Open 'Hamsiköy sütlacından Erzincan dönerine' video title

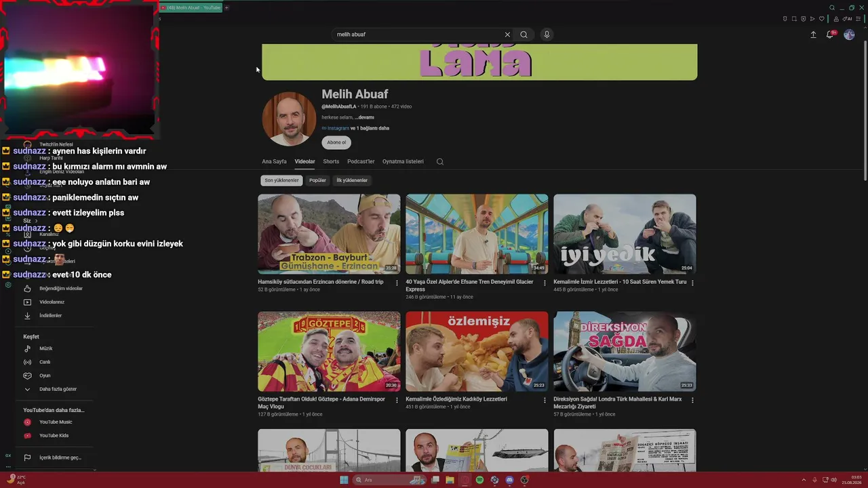point(321,282)
